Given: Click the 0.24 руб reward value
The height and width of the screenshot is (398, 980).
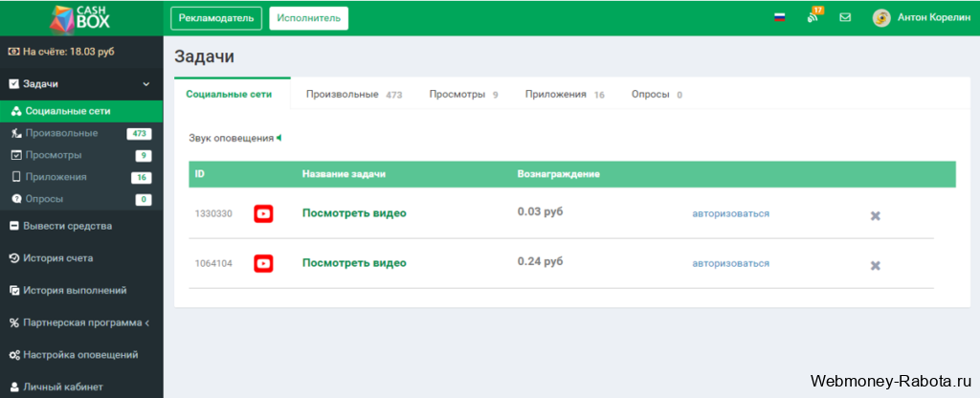Looking at the screenshot, I should coord(540,262).
